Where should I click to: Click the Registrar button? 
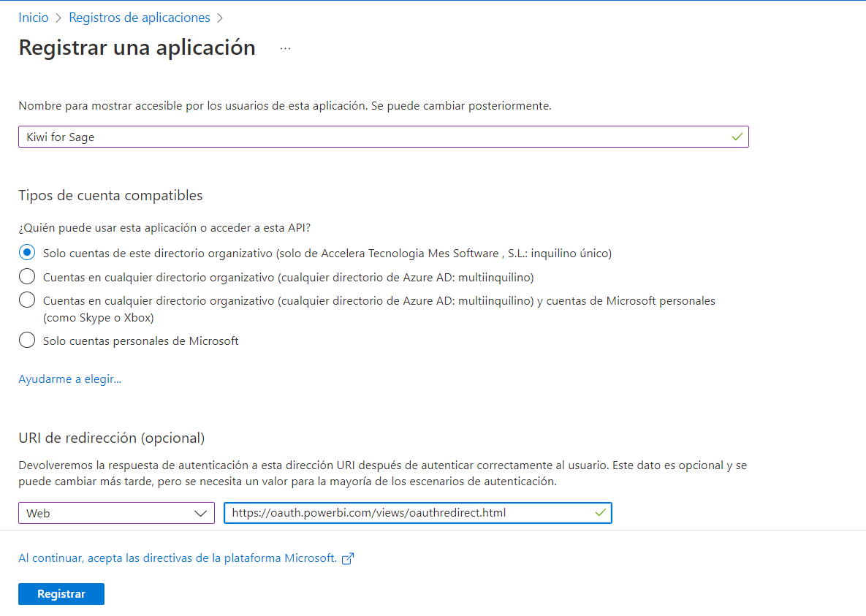click(61, 594)
